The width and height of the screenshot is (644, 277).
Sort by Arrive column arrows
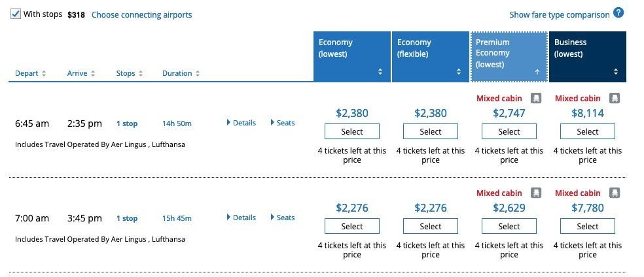93,74
